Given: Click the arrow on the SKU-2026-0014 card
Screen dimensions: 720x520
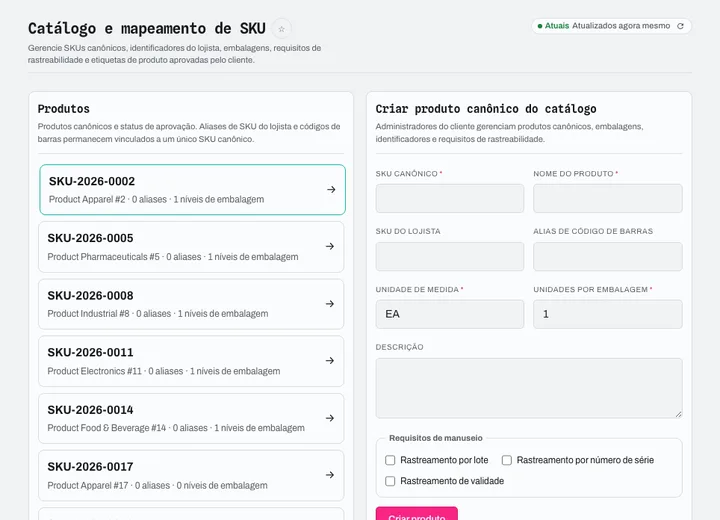Looking at the screenshot, I should click(330, 418).
